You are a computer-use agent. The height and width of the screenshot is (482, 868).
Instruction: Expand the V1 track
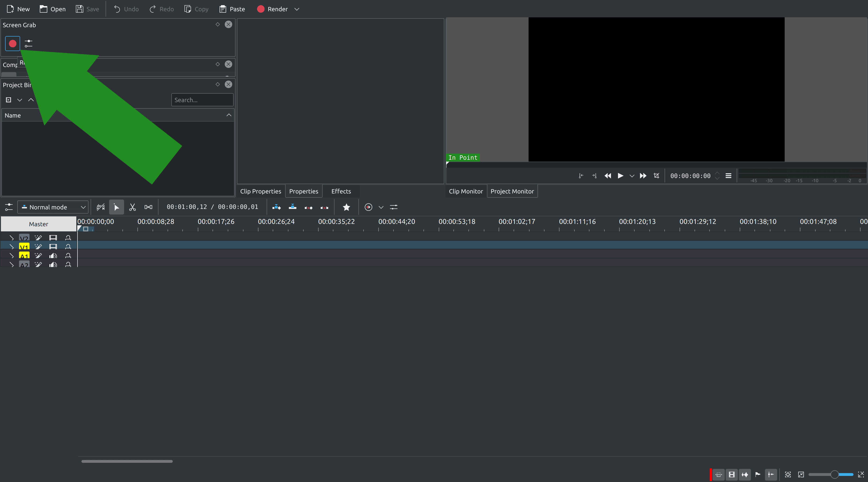11,246
